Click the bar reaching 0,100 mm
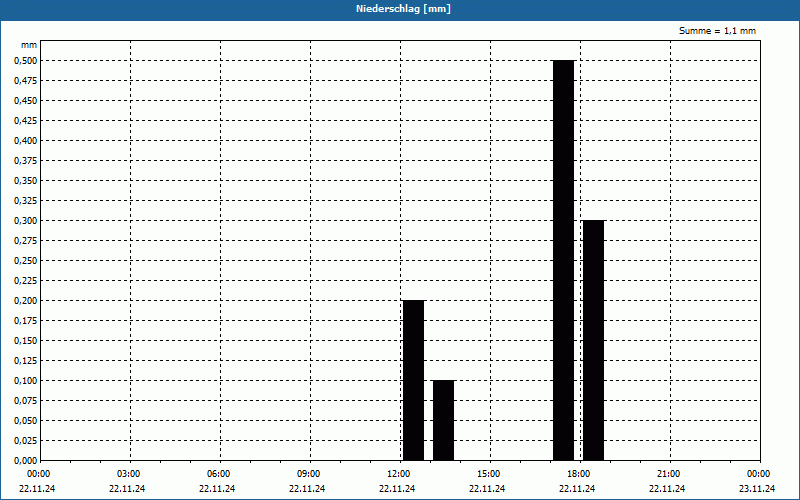 tap(443, 420)
